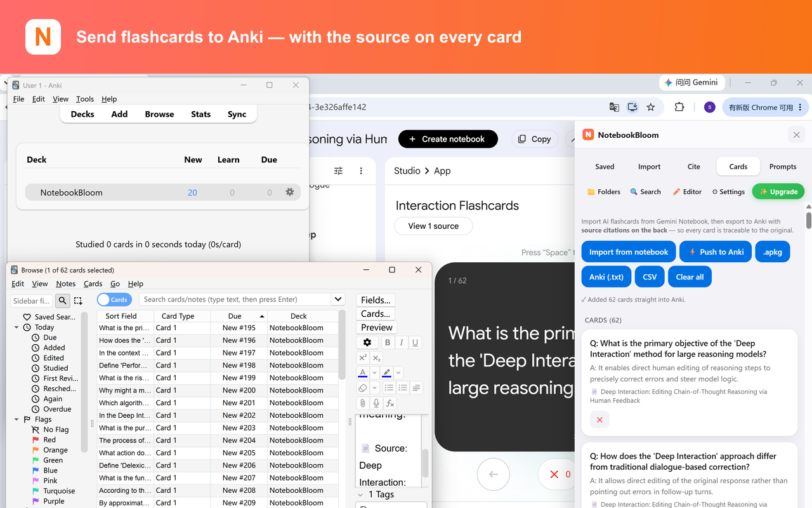The width and height of the screenshot is (812, 508).
Task: Go to previous flashcard with left arrow
Action: [x=494, y=474]
